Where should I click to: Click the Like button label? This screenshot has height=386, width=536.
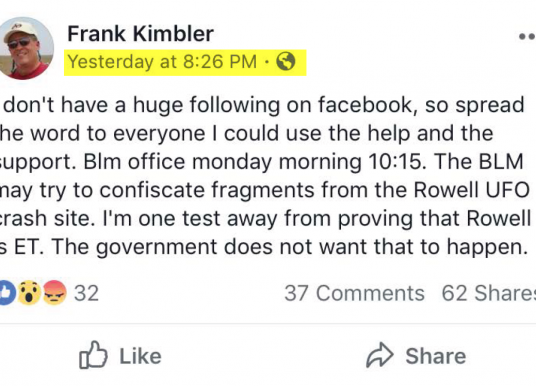point(140,356)
